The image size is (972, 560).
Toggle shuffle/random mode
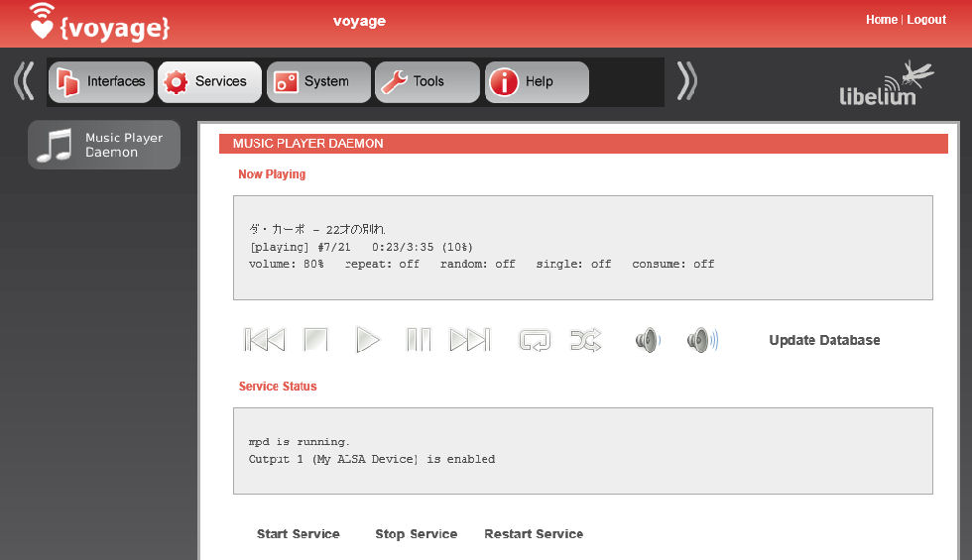tap(585, 340)
